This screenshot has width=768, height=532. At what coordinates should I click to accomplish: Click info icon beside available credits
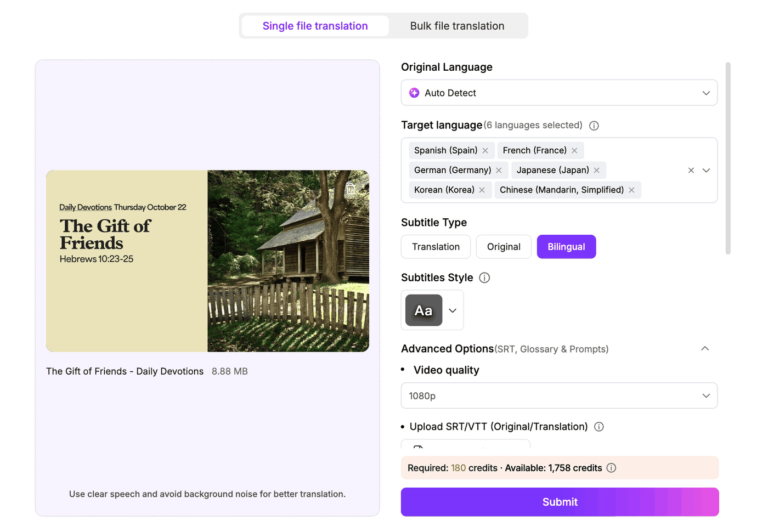pyautogui.click(x=611, y=468)
